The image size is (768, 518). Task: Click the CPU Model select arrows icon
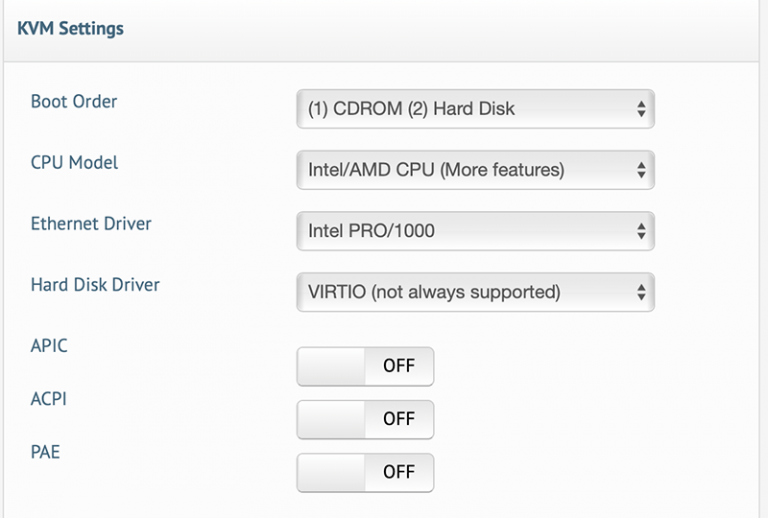[641, 170]
